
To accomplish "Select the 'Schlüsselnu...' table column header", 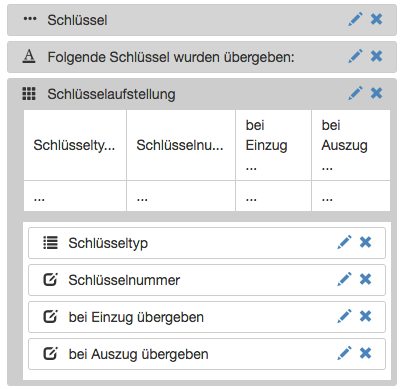I will tap(181, 145).
